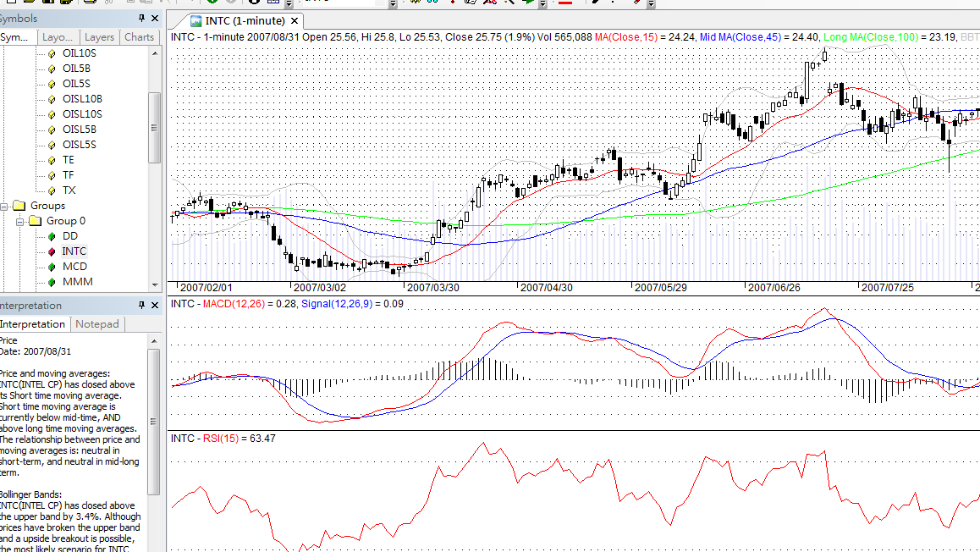Select symbol TF
The width and height of the screenshot is (980, 552).
tap(68, 175)
